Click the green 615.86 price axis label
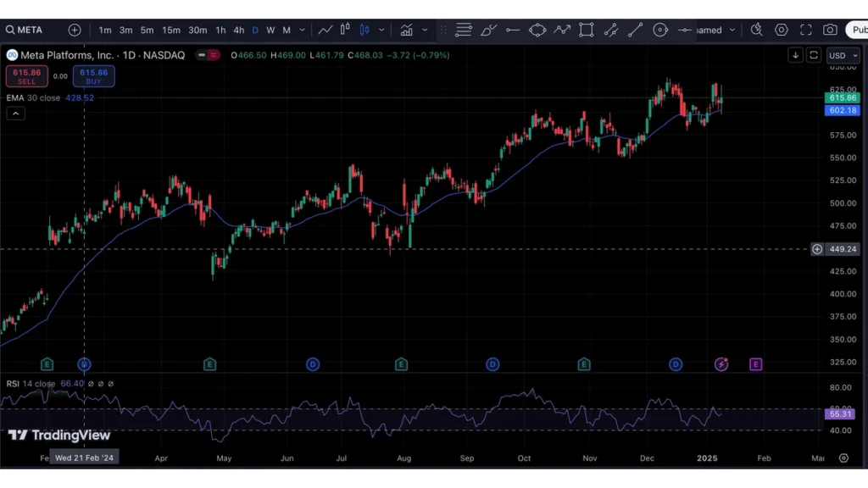The image size is (868, 488). [843, 98]
